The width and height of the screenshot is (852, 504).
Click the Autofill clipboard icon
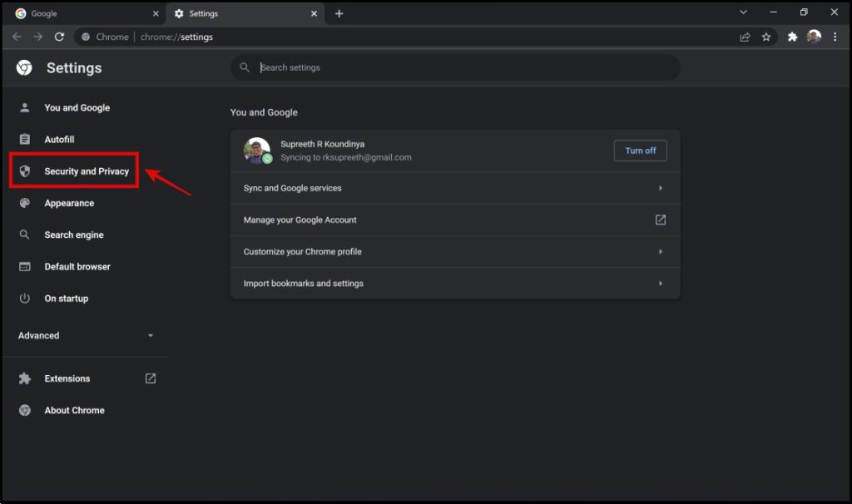(x=24, y=139)
